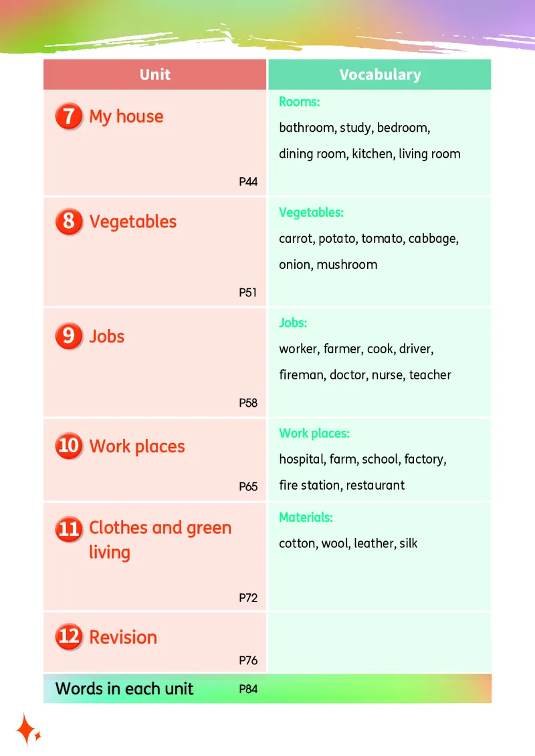This screenshot has width=535, height=756.
Task: Click page number P44
Action: tap(248, 182)
